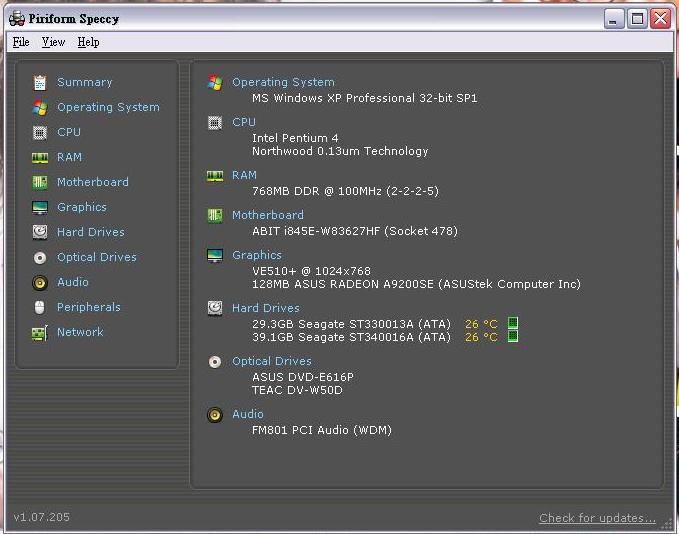Click the Motherboard heading in summary panel
The image size is (679, 534).
pyautogui.click(x=267, y=215)
